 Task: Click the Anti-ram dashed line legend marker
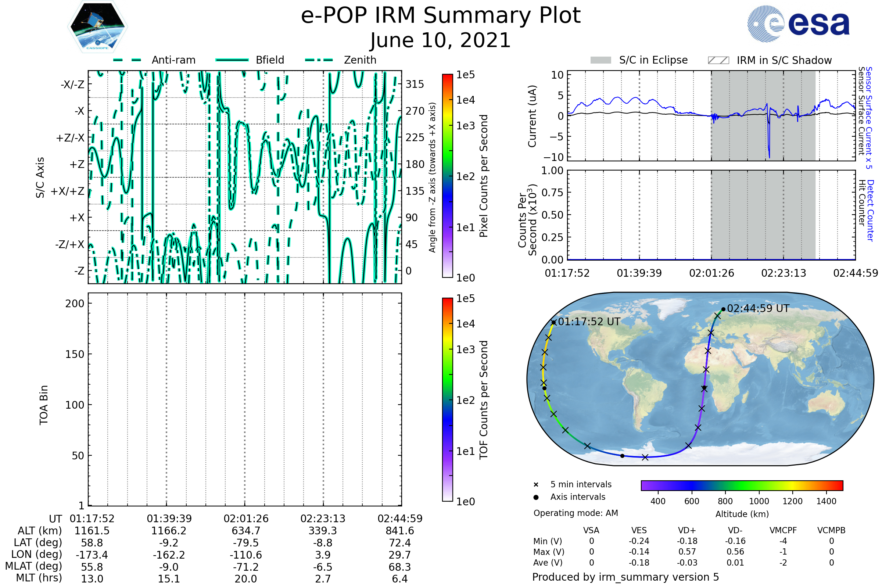tap(127, 60)
